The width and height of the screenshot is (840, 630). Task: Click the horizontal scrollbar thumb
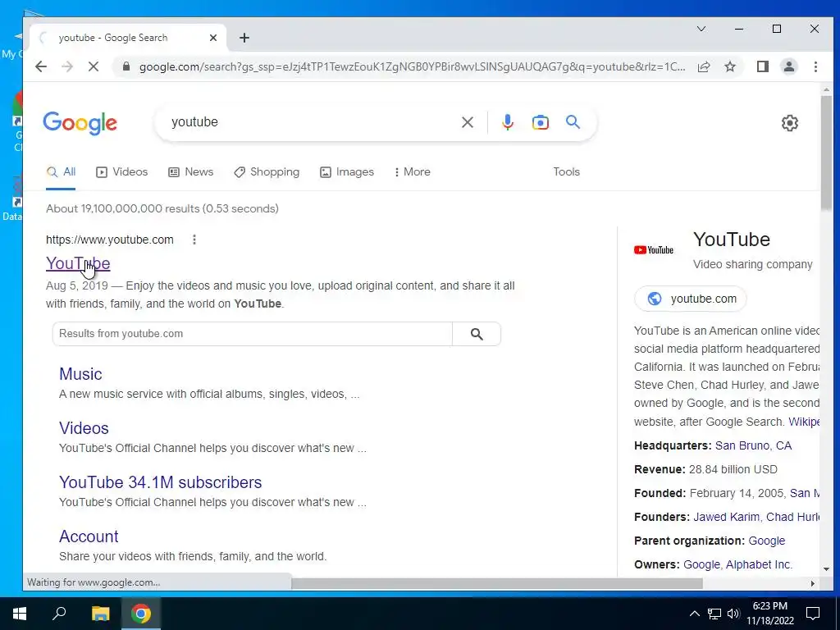point(496,583)
